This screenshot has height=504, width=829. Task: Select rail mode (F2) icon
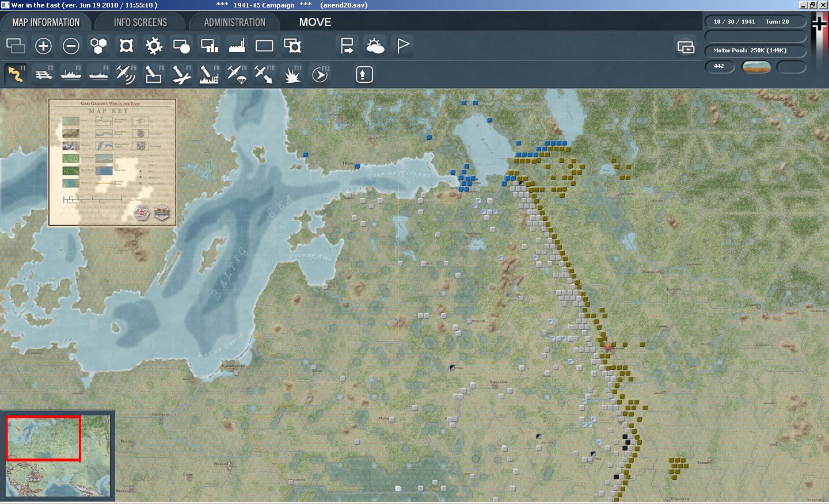44,74
